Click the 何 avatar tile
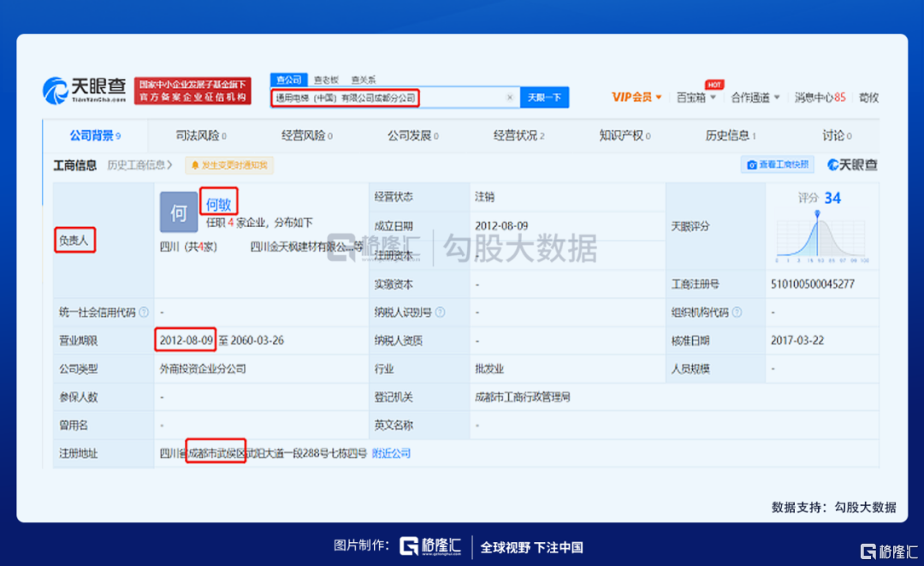Image resolution: width=924 pixels, height=566 pixels. point(179,212)
